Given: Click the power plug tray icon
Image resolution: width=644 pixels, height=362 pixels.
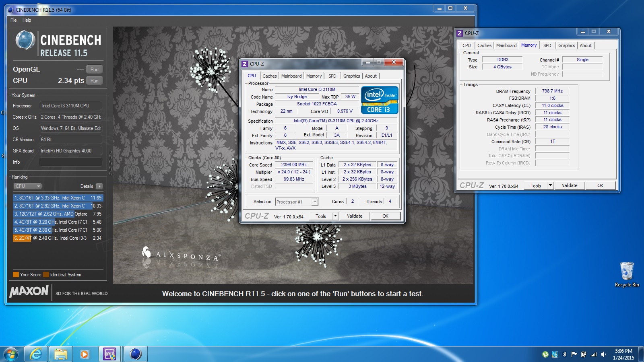Looking at the screenshot, I should coord(584,354).
